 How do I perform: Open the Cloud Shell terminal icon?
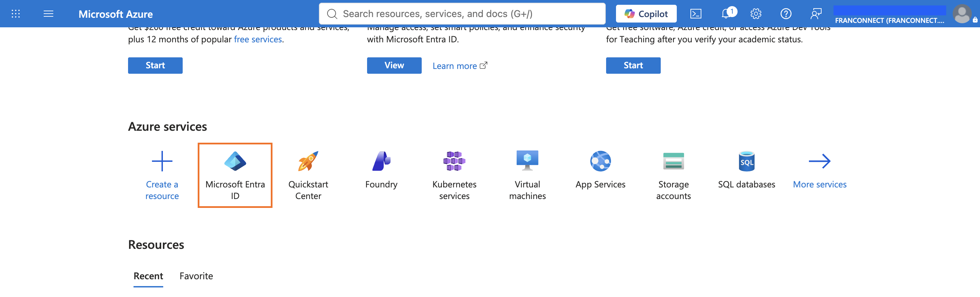[696, 14]
